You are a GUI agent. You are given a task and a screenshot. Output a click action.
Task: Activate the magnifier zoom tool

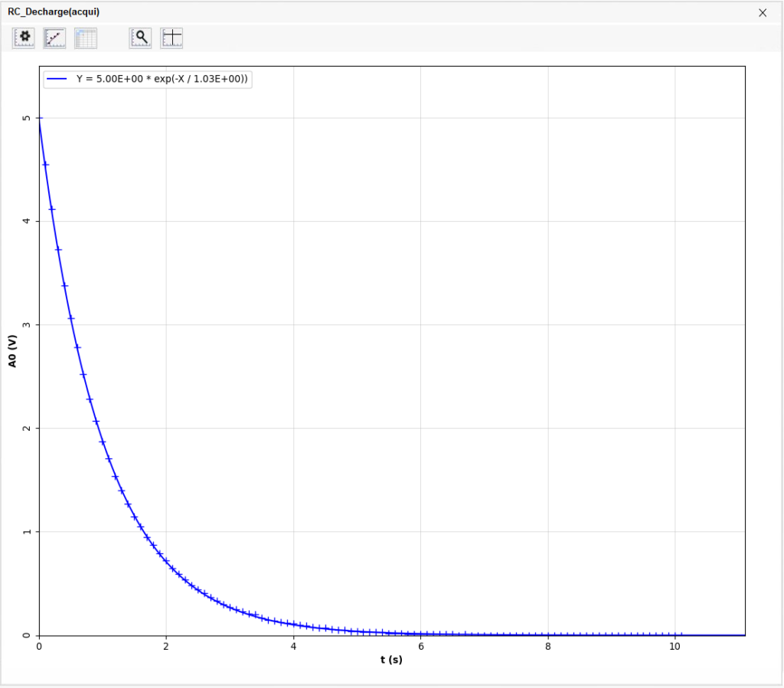point(140,37)
